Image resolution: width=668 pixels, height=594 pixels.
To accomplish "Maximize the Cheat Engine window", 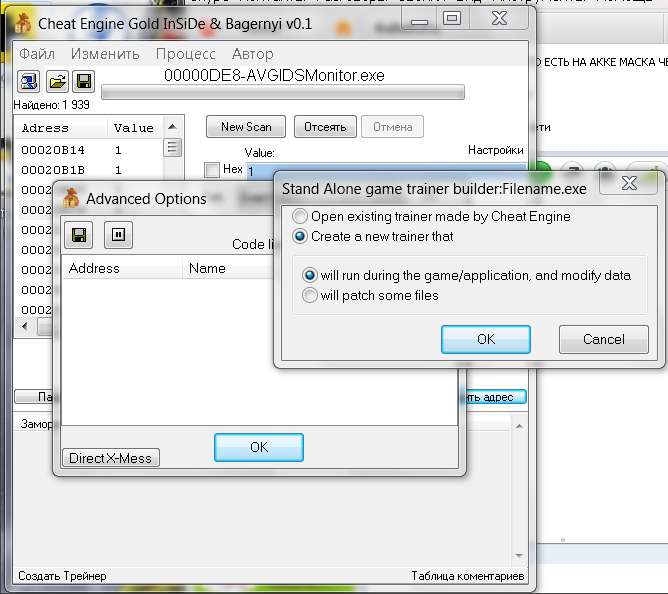I will tap(452, 18).
